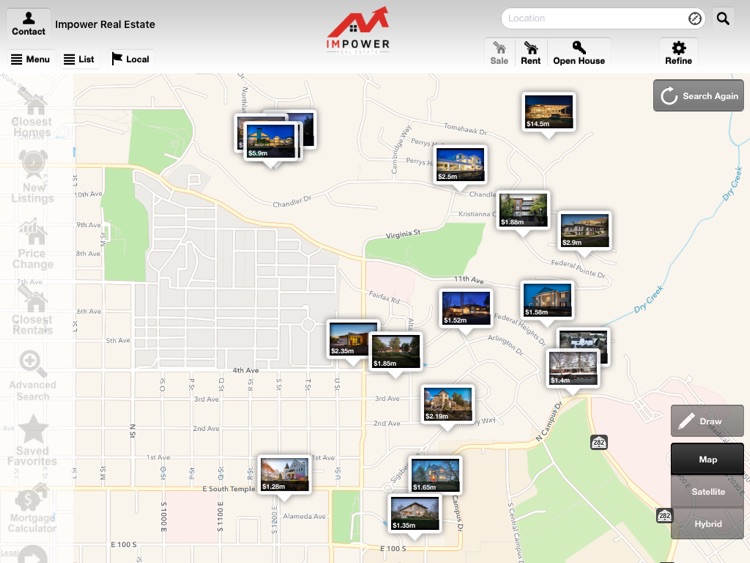Viewport: 750px width, 563px height.
Task: Open the Refine gear settings
Action: [x=678, y=53]
